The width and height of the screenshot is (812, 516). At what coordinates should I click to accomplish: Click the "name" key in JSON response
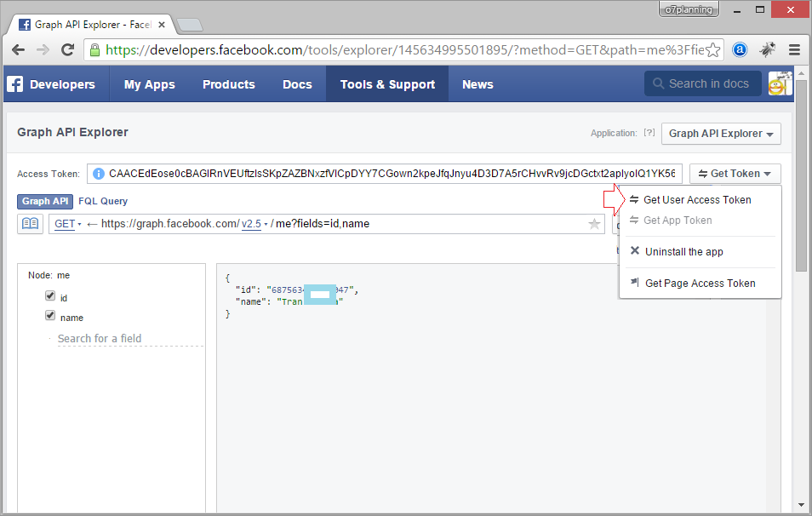(251, 302)
